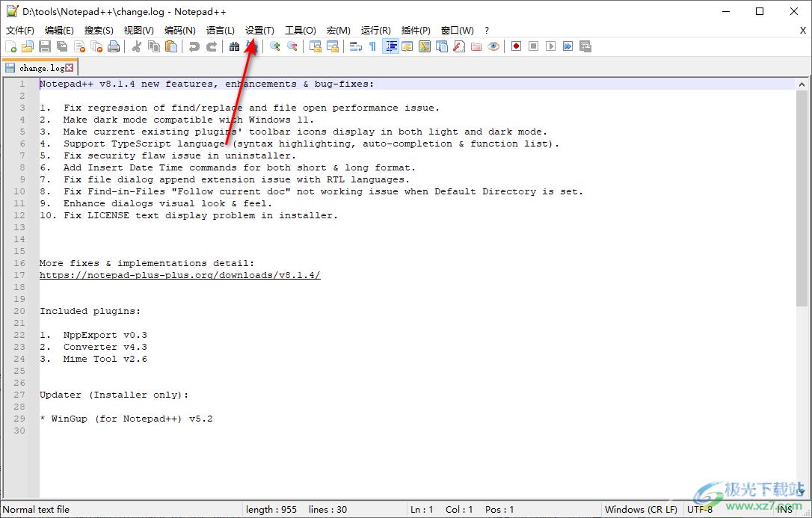
Task: Start macro recording with red dot icon
Action: pyautogui.click(x=517, y=46)
